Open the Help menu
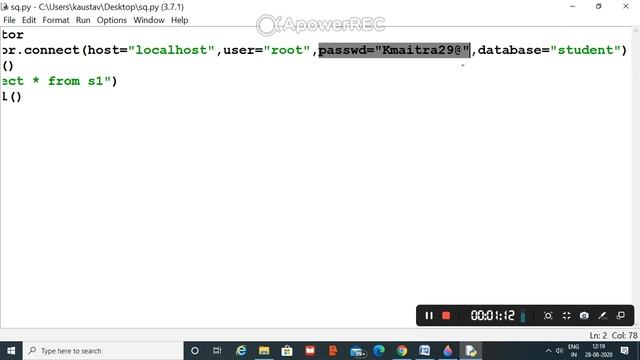640x360 pixels. pyautogui.click(x=179, y=20)
